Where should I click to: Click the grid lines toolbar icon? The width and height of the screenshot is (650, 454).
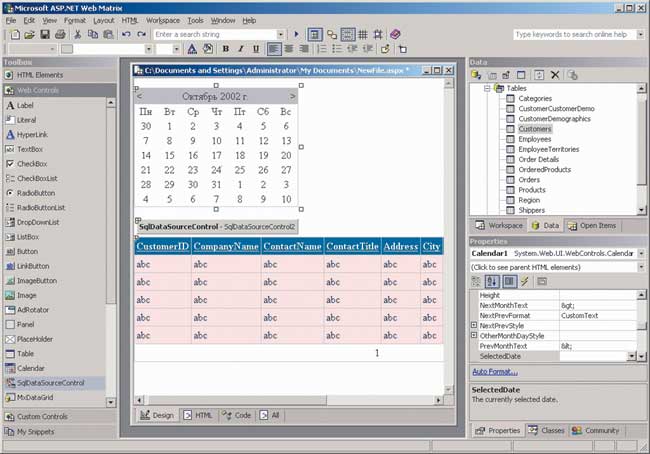click(363, 34)
